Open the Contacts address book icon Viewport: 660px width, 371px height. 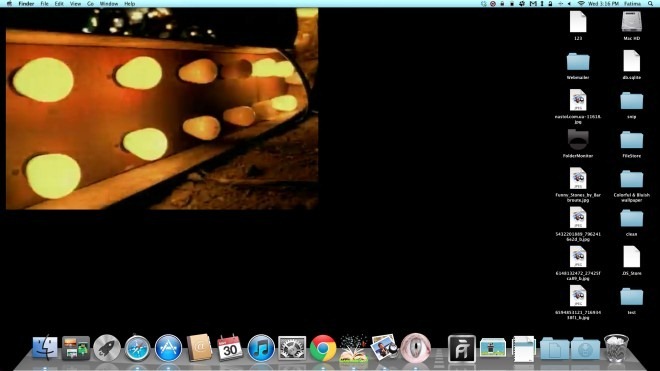point(199,348)
